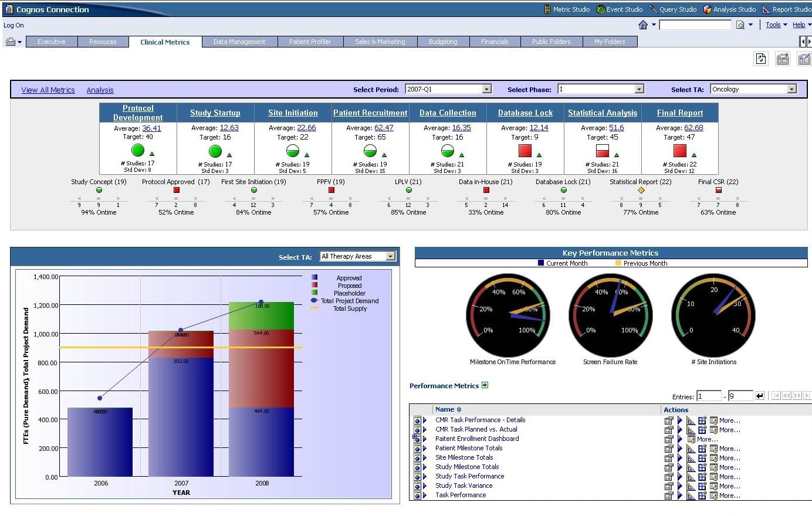812x516 pixels.
Task: Open the Patient Recruitment metric link
Action: click(370, 113)
